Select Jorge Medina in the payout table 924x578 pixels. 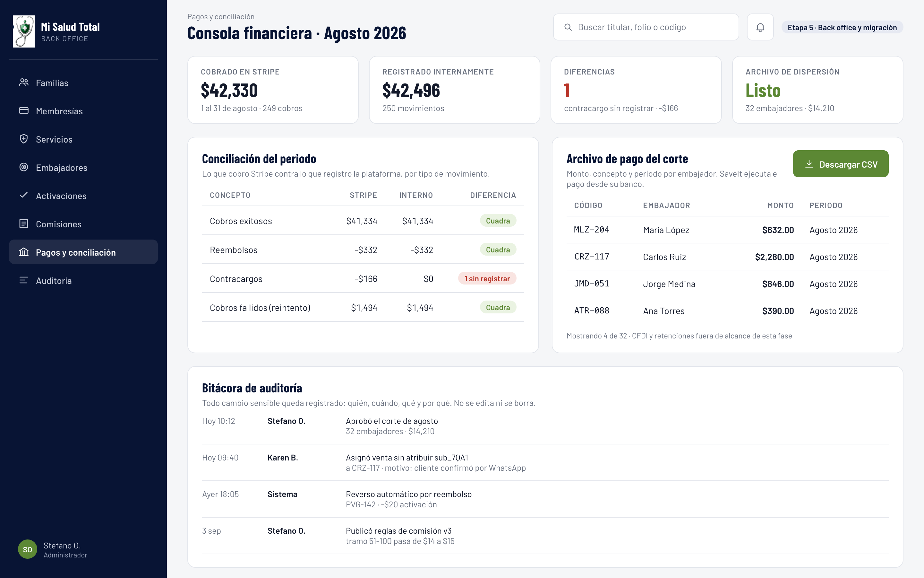(x=669, y=284)
